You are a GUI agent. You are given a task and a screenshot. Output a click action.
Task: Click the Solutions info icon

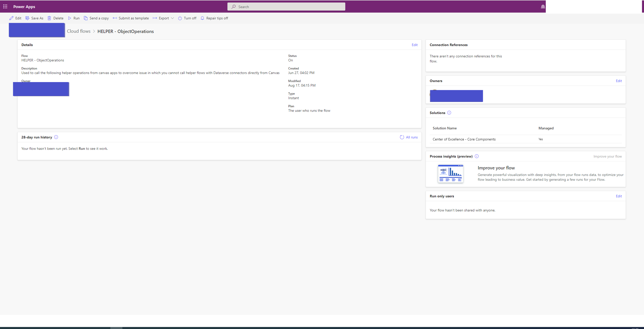[x=449, y=113]
